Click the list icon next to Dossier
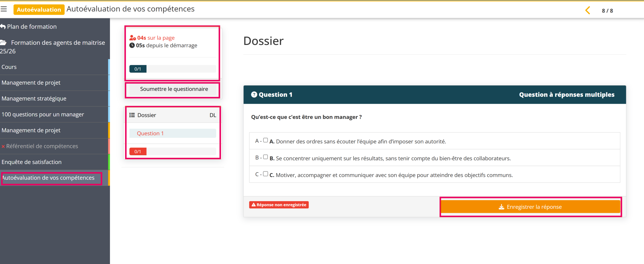This screenshot has height=264, width=644. click(x=132, y=115)
